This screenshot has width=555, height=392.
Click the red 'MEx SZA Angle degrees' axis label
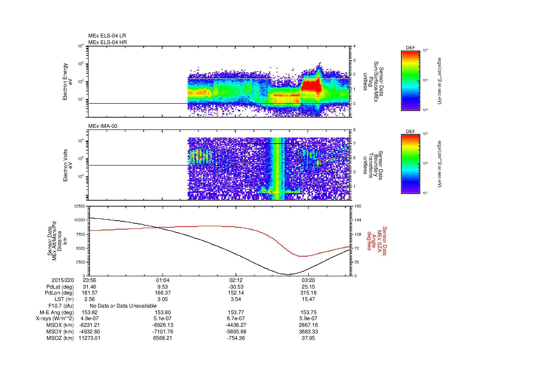(x=377, y=241)
